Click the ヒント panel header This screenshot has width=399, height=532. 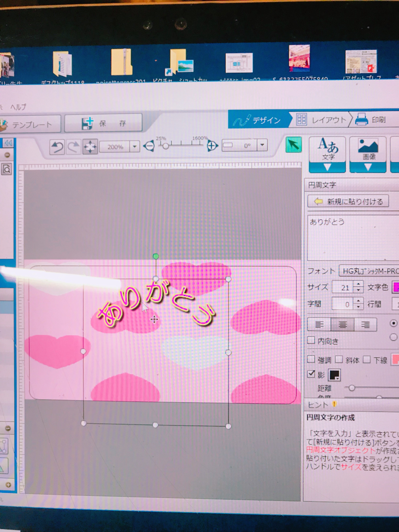click(351, 405)
